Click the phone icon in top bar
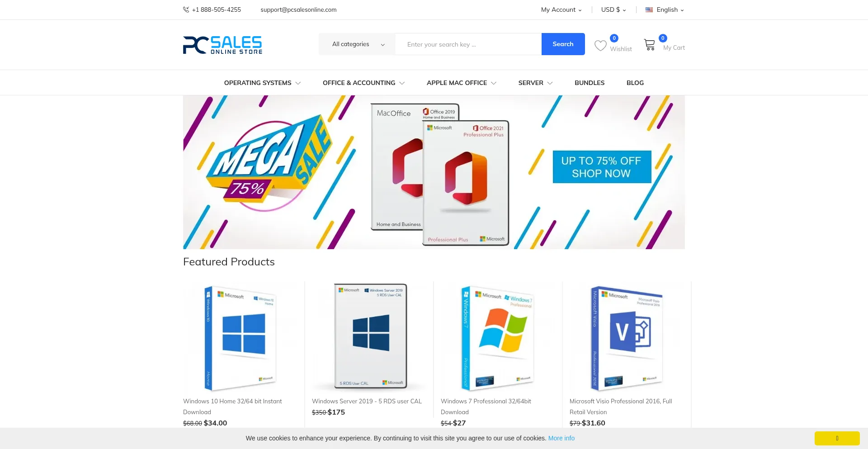 coord(186,9)
